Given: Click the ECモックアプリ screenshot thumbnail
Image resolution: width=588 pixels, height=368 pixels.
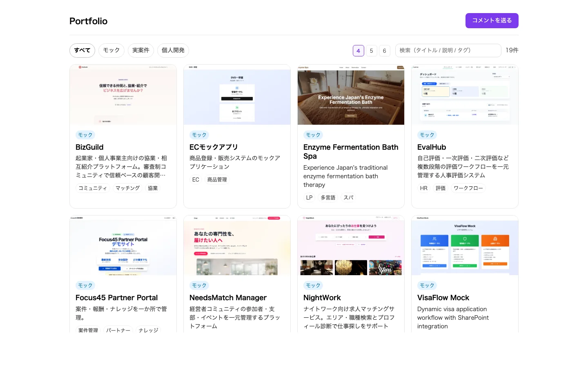Looking at the screenshot, I should coord(237,94).
